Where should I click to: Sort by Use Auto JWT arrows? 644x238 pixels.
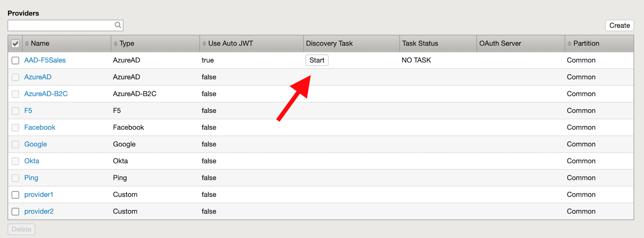(x=204, y=43)
